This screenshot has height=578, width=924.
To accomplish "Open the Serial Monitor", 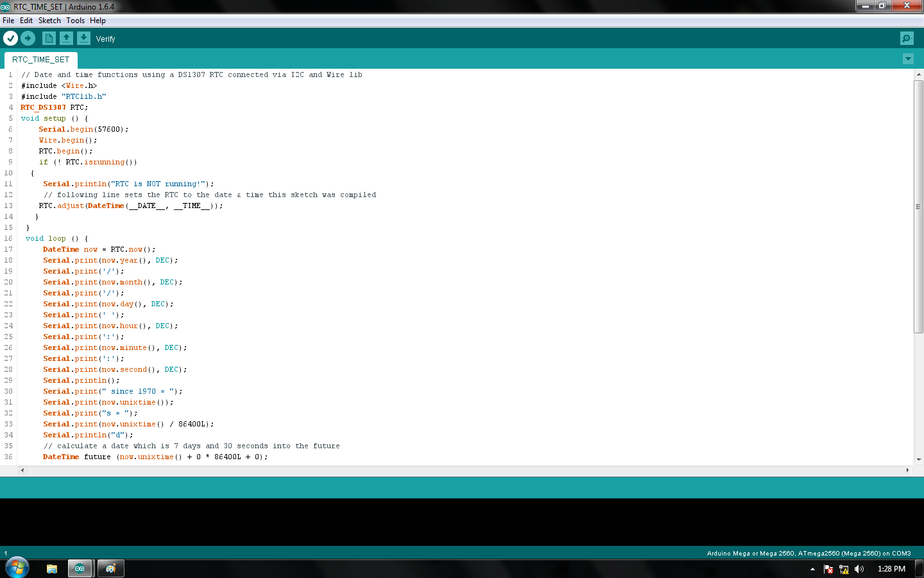I will point(907,39).
